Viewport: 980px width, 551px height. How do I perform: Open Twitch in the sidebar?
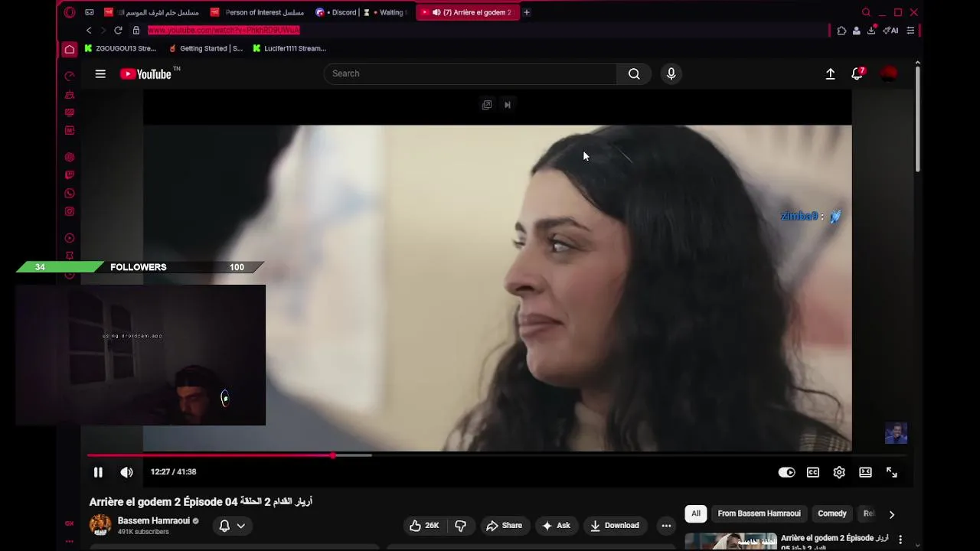(70, 175)
